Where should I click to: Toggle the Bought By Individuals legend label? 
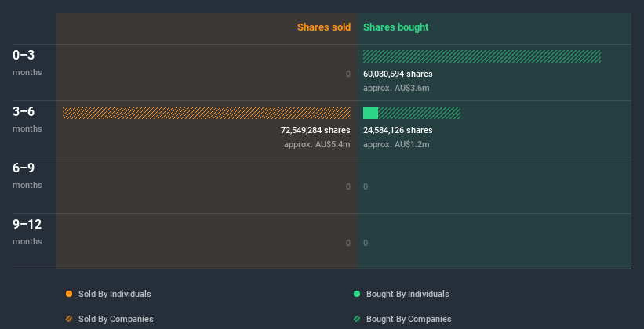(407, 294)
